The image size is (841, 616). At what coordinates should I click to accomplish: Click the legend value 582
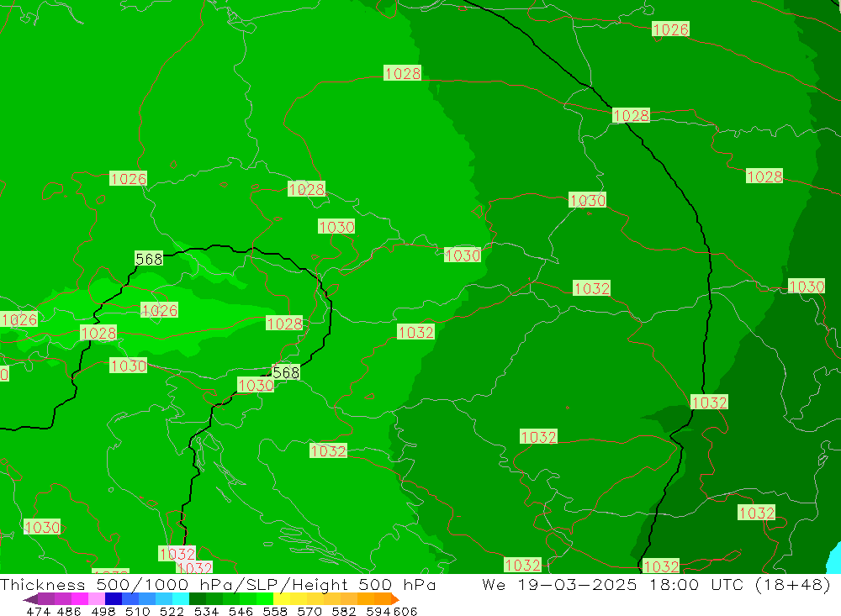click(x=343, y=611)
